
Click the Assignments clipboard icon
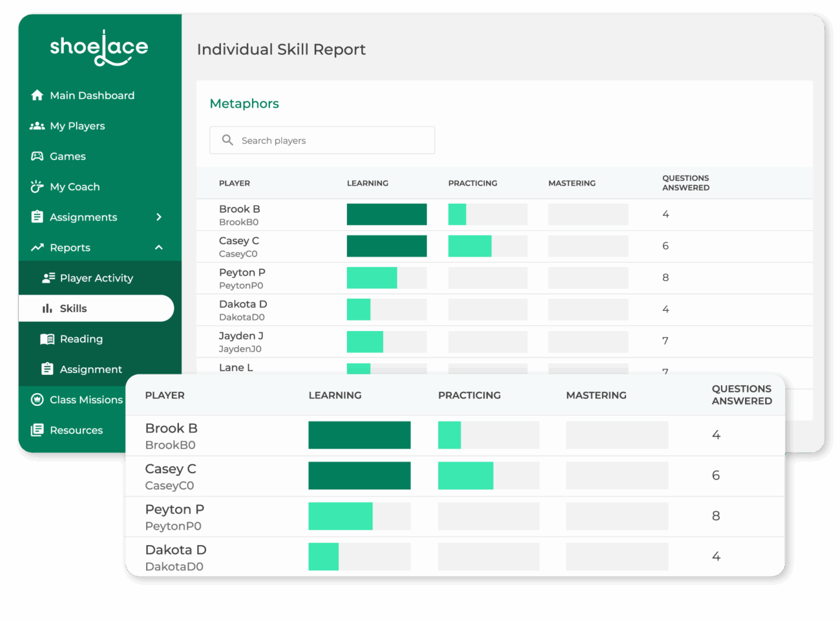click(37, 217)
